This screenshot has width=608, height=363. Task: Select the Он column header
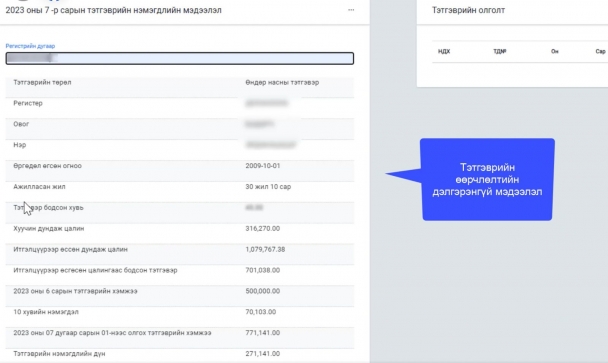point(555,51)
